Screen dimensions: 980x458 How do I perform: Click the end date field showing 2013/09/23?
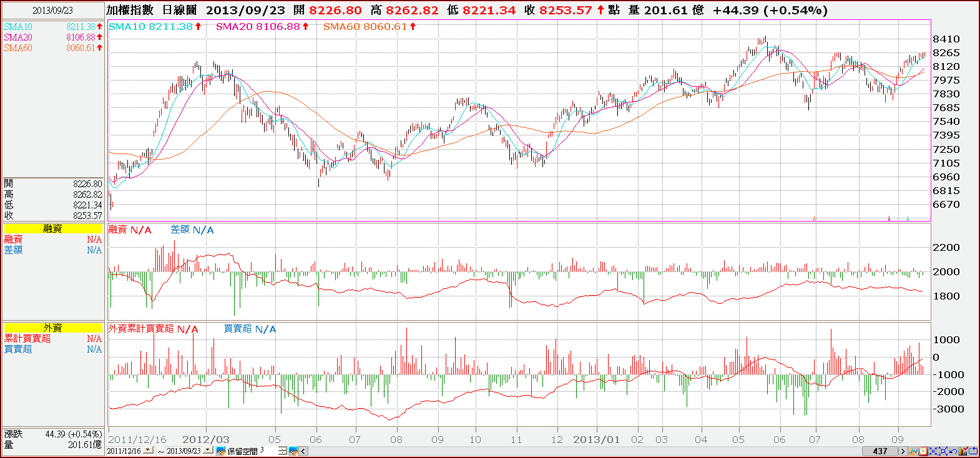pyautogui.click(x=184, y=451)
